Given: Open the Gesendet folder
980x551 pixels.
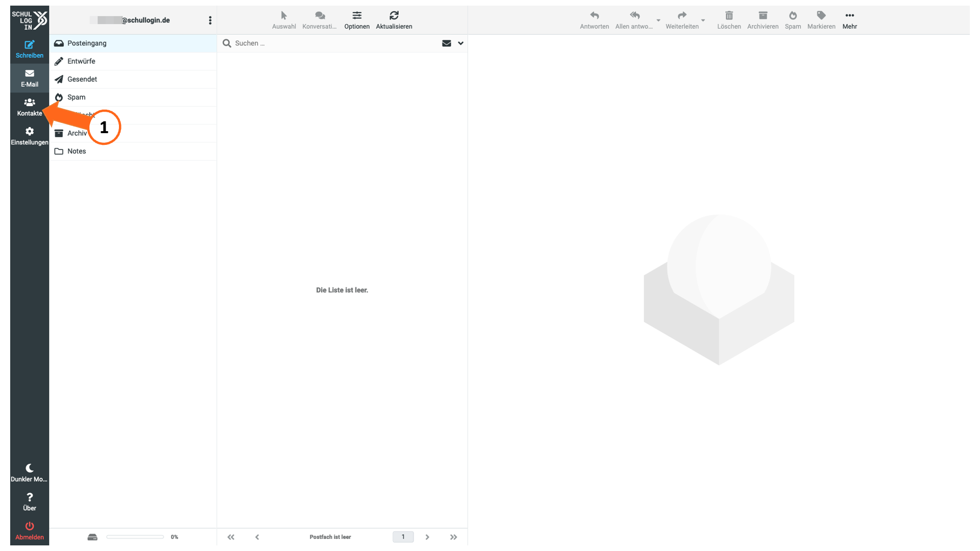Looking at the screenshot, I should pyautogui.click(x=133, y=79).
